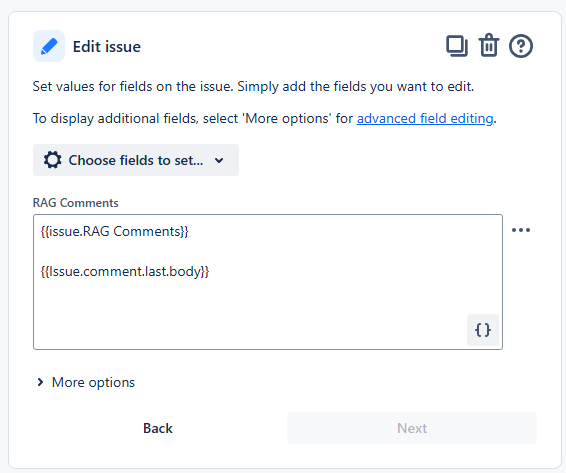Delete the component with trash icon
The height and width of the screenshot is (473, 566).
click(x=489, y=45)
